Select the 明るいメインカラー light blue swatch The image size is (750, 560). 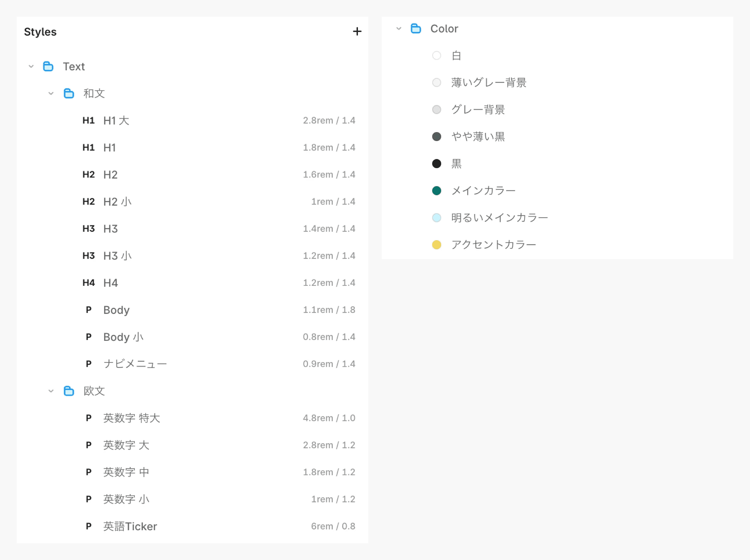[436, 218]
